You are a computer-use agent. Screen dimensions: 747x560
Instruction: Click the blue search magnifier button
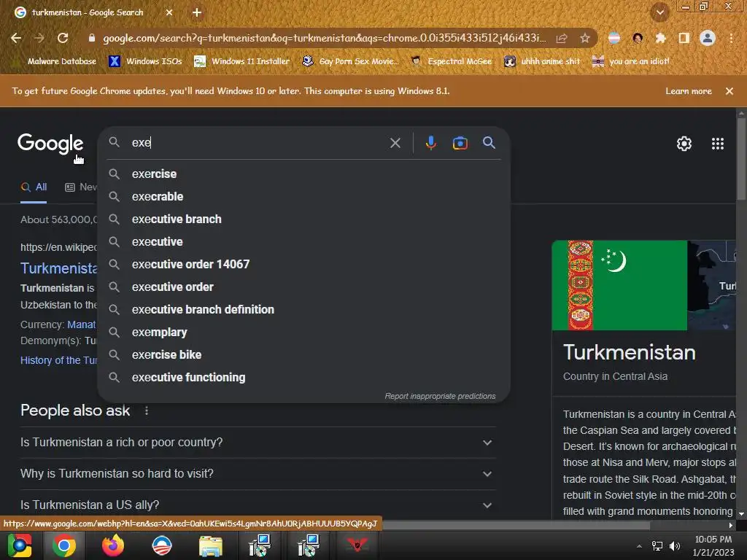click(x=489, y=142)
